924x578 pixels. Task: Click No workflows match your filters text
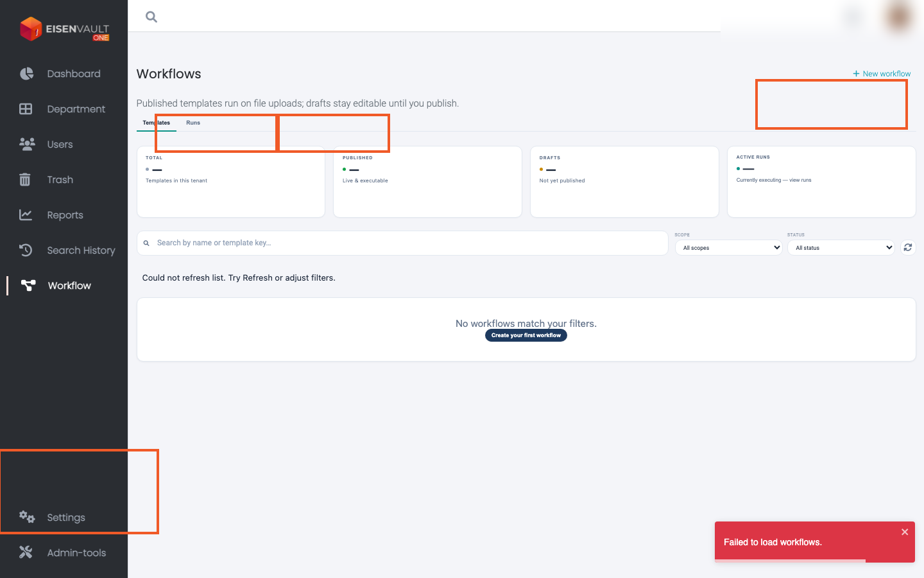[x=526, y=324]
